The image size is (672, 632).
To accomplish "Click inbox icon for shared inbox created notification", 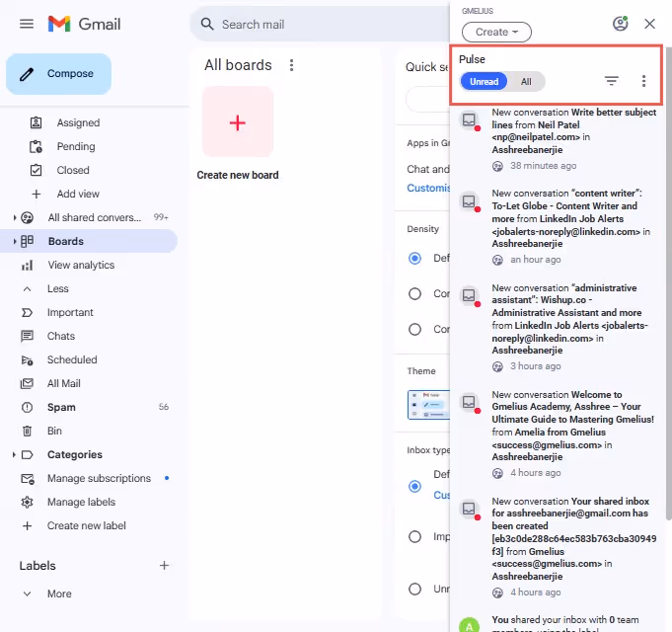I will 470,509.
